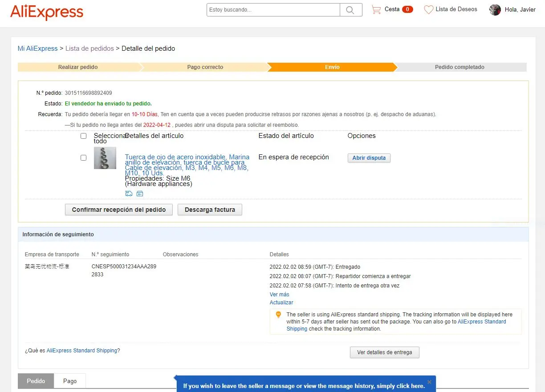Click the lightbulb tip icon in the shipping notice
Screen dimensions: 545x392
click(279, 315)
